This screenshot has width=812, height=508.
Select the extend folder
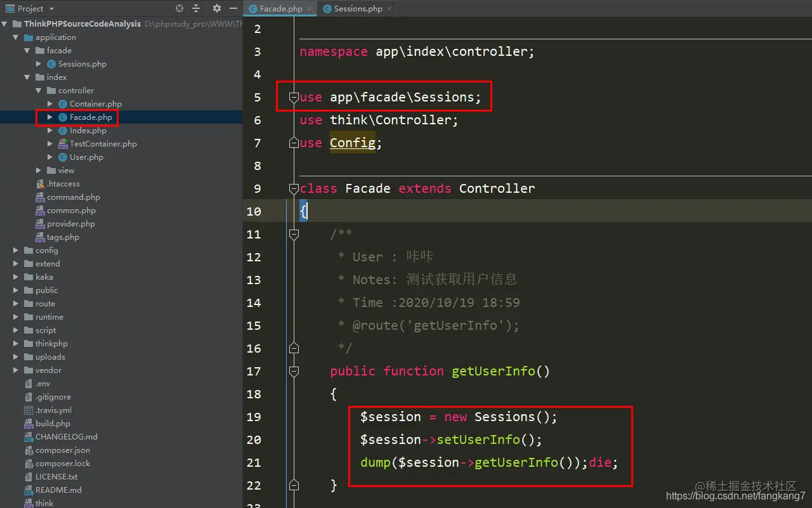click(48, 264)
